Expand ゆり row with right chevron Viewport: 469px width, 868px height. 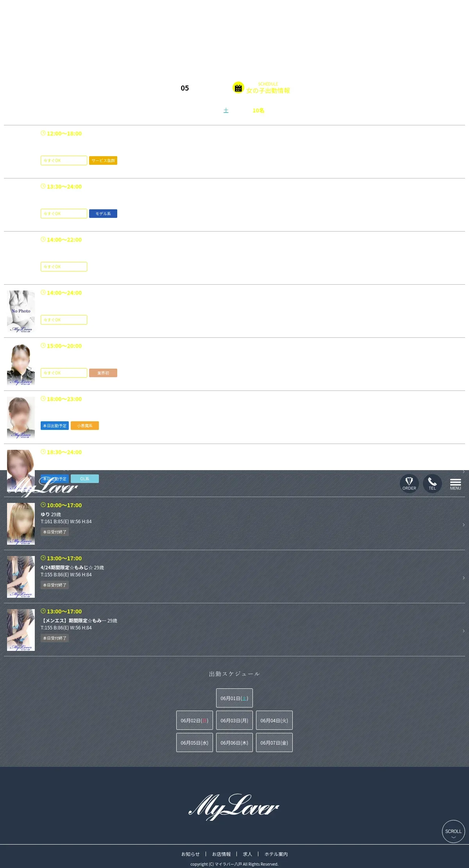464,525
